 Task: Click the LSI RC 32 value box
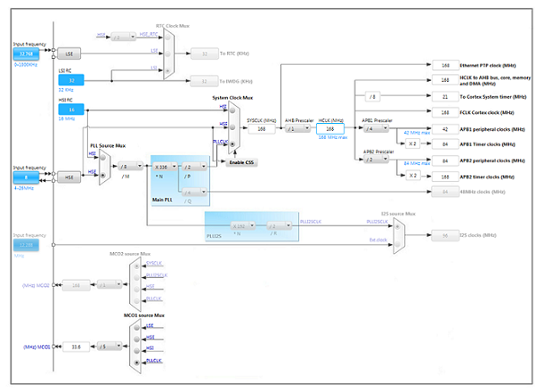click(x=71, y=80)
